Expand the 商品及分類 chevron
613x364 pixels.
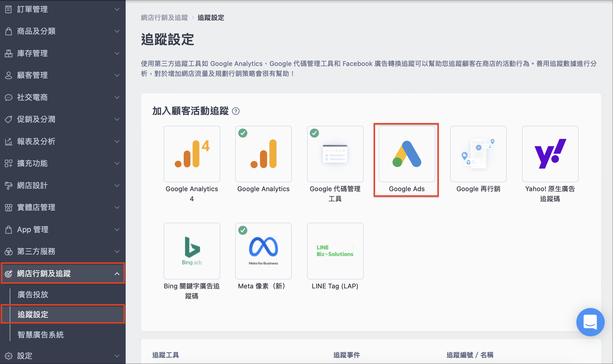(117, 31)
